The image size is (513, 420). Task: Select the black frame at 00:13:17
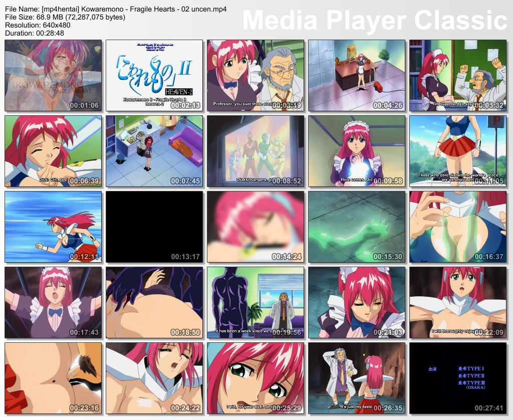[x=154, y=227]
